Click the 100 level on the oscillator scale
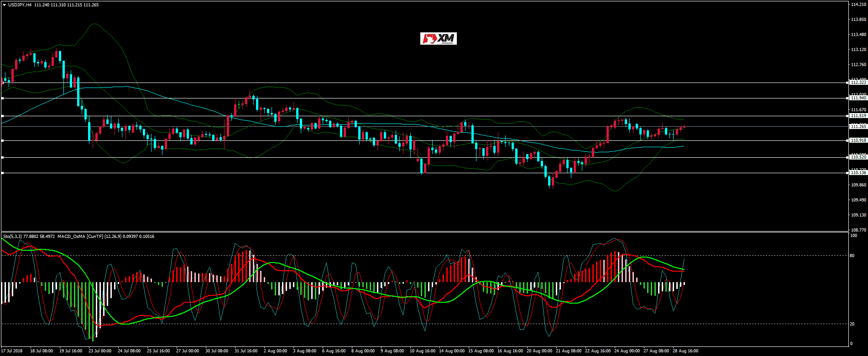This screenshot has height=356, width=868. pos(853,236)
